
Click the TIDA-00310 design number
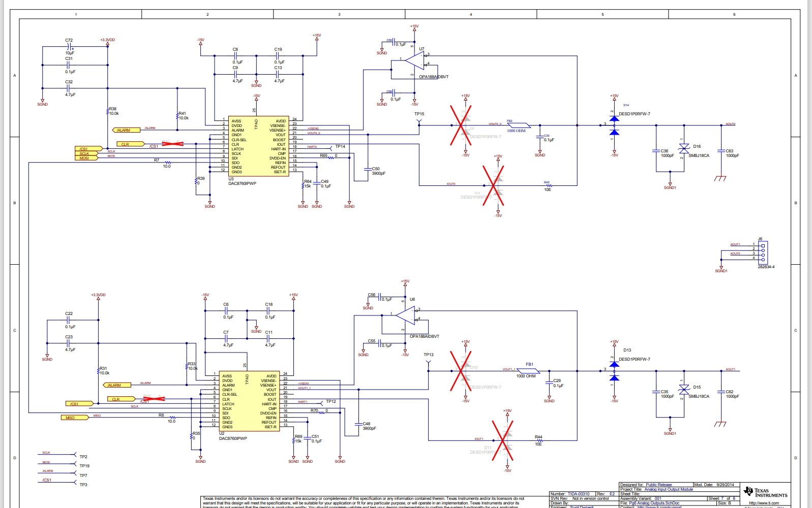tap(579, 494)
